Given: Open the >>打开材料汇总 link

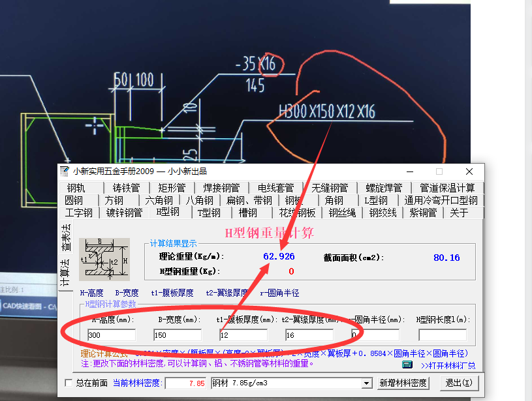Looking at the screenshot, I should 448,366.
